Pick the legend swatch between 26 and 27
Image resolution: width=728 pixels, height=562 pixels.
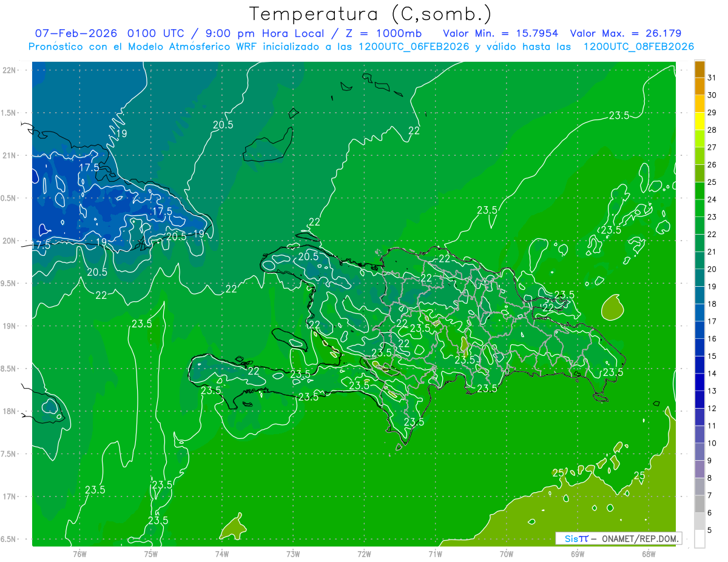(x=700, y=156)
